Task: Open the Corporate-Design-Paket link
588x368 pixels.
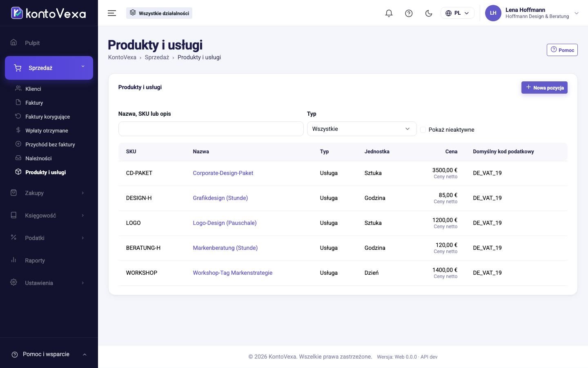Action: coord(223,173)
